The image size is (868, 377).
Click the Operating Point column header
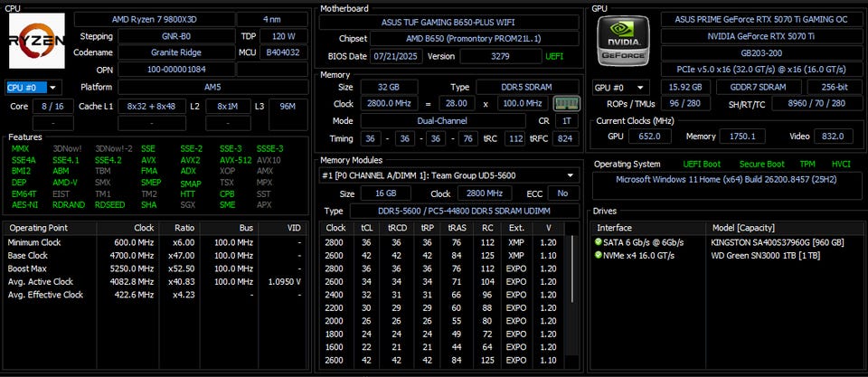50,228
